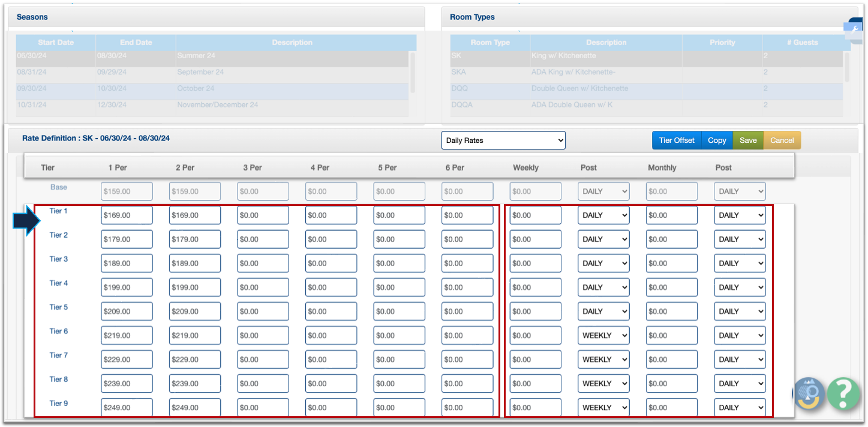Click Tier 8 Monthly rate field
The width and height of the screenshot is (868, 427).
point(671,384)
